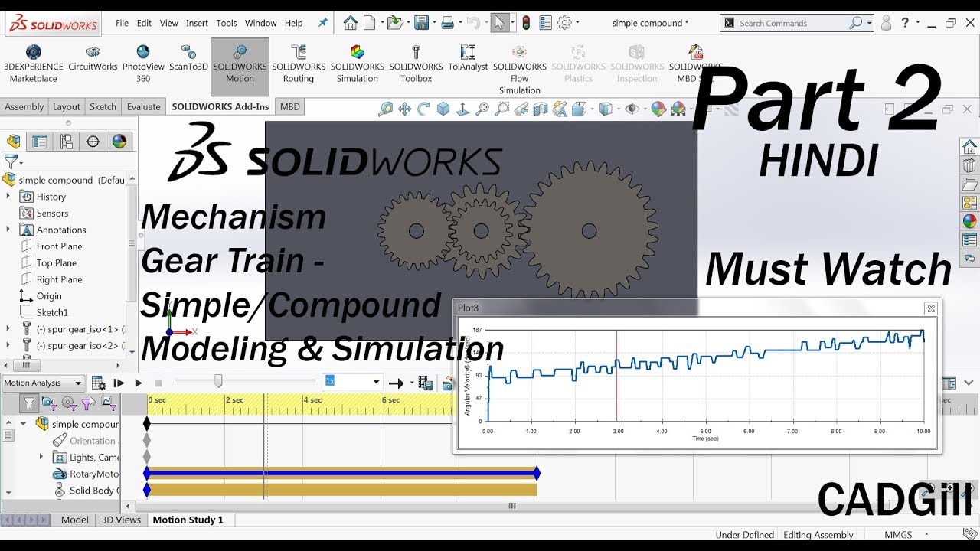Image resolution: width=980 pixels, height=551 pixels.
Task: Toggle the SOLIDWORKS Routing add-in
Action: click(x=299, y=64)
